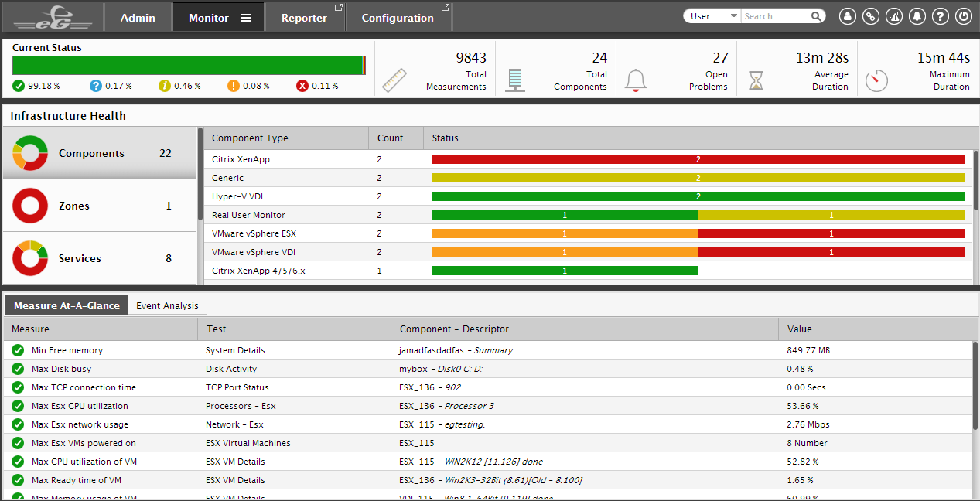This screenshot has width=980, height=501.
Task: Click the yellow status bar for Generic
Action: tap(698, 178)
